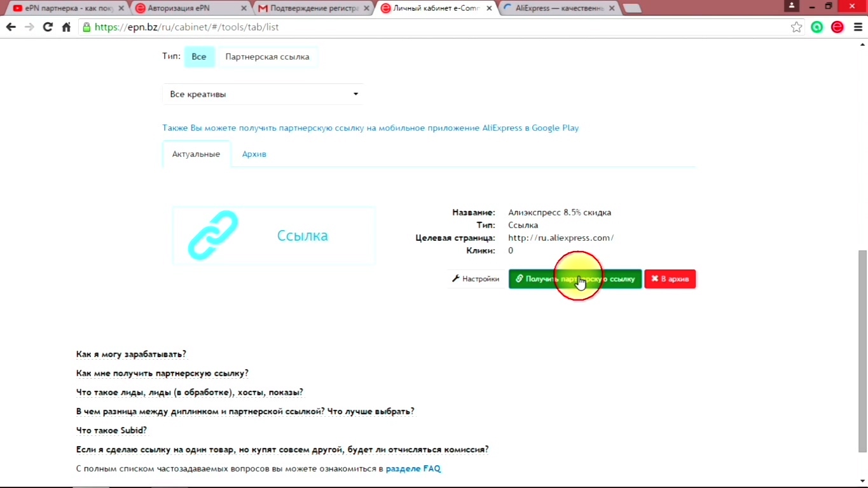Close the AliExpress tab
The image size is (868, 488).
(x=611, y=8)
